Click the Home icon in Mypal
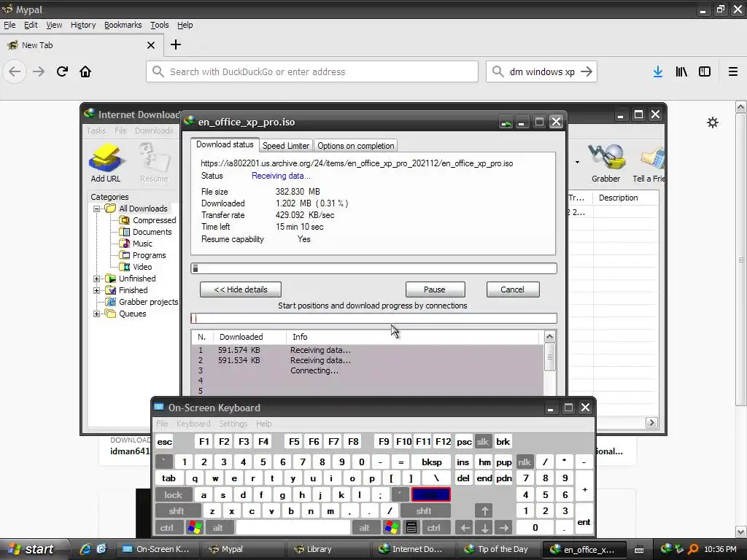747x560 pixels. [85, 72]
